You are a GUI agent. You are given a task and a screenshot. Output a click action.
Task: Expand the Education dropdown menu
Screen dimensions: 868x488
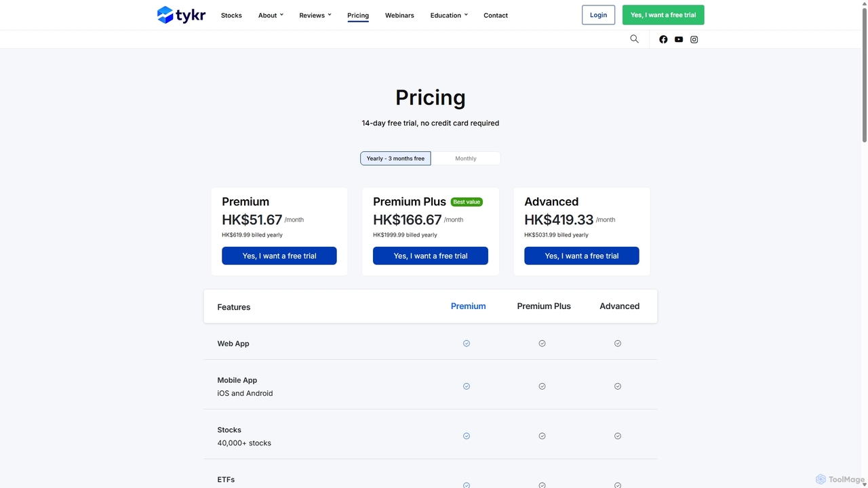pyautogui.click(x=449, y=15)
